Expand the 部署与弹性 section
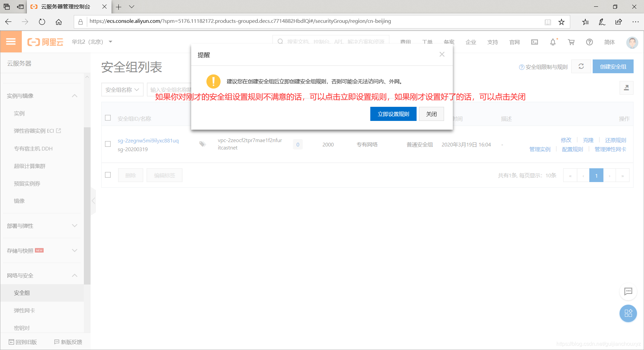 click(74, 226)
